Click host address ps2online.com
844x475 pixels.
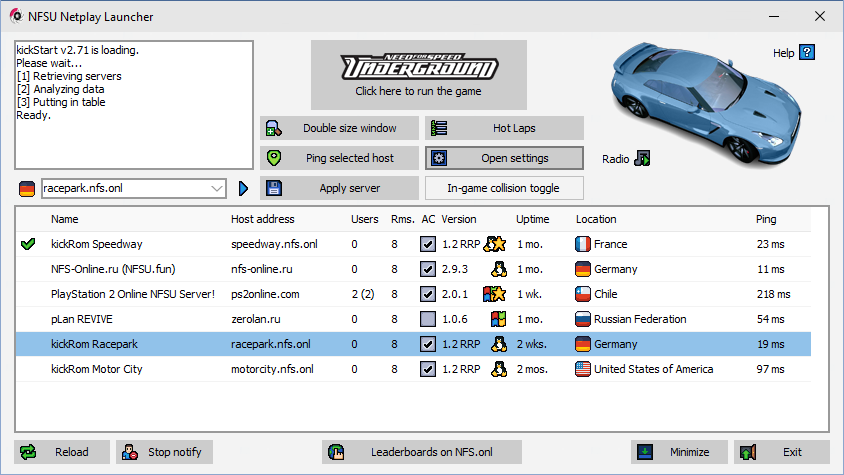[x=265, y=294]
